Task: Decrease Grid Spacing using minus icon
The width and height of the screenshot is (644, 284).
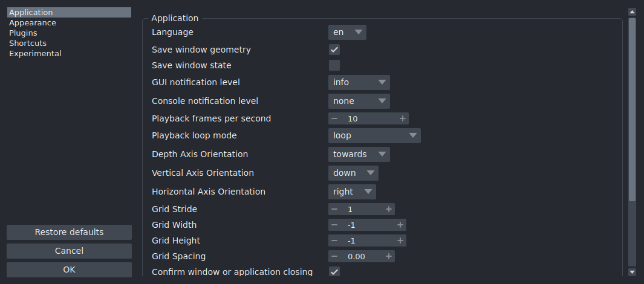Action: 334,256
